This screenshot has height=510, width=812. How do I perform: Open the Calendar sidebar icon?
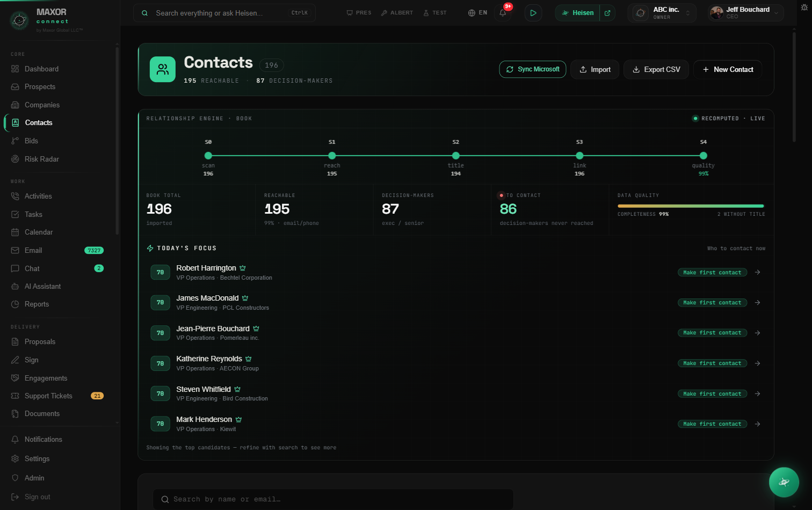15,232
